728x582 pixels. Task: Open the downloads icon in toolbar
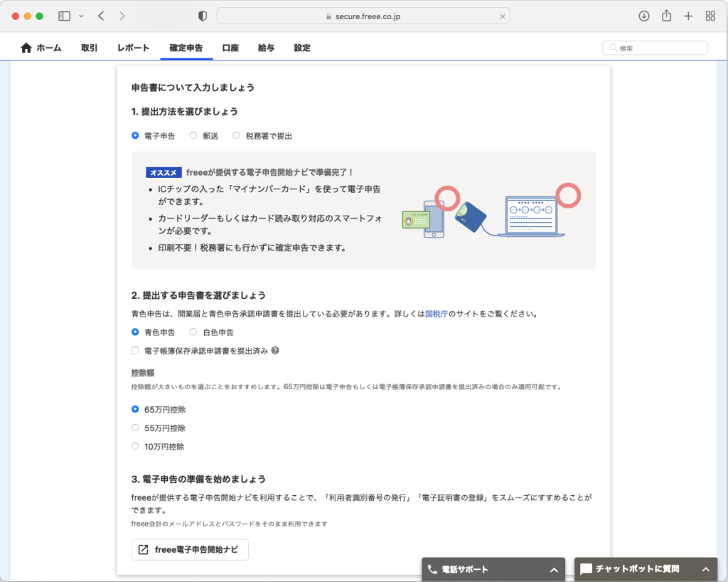tap(644, 16)
